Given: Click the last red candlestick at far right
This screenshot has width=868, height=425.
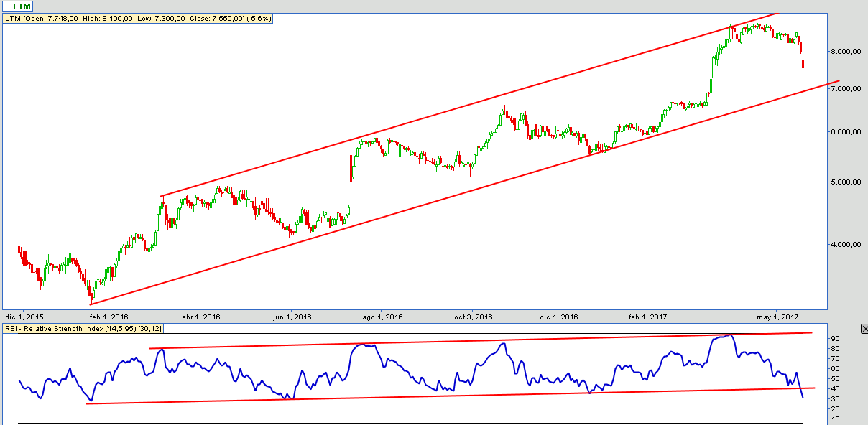Looking at the screenshot, I should click(x=803, y=66).
